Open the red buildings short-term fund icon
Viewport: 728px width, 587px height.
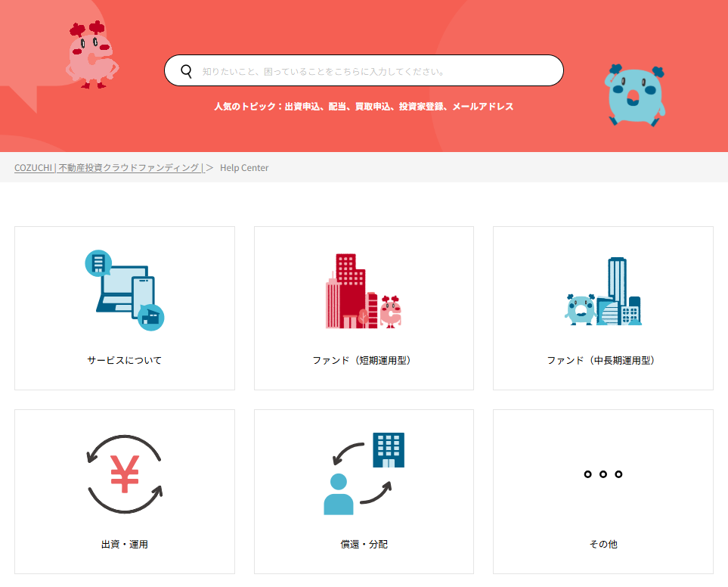tap(364, 291)
